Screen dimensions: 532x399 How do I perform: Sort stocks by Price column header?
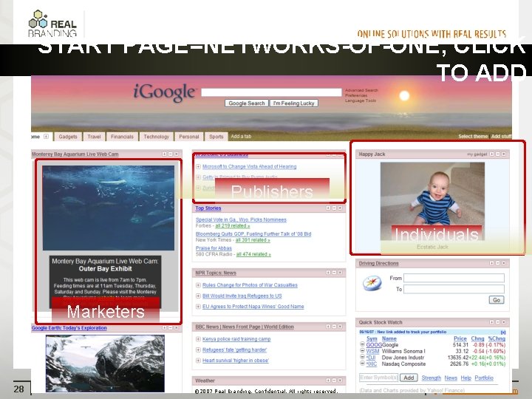coord(460,338)
